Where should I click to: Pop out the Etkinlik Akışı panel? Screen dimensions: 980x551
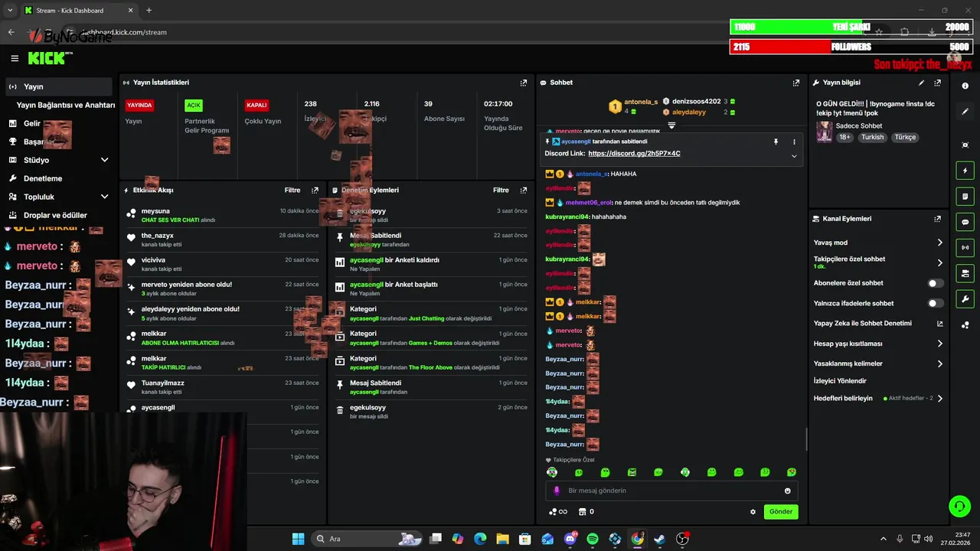click(x=315, y=190)
